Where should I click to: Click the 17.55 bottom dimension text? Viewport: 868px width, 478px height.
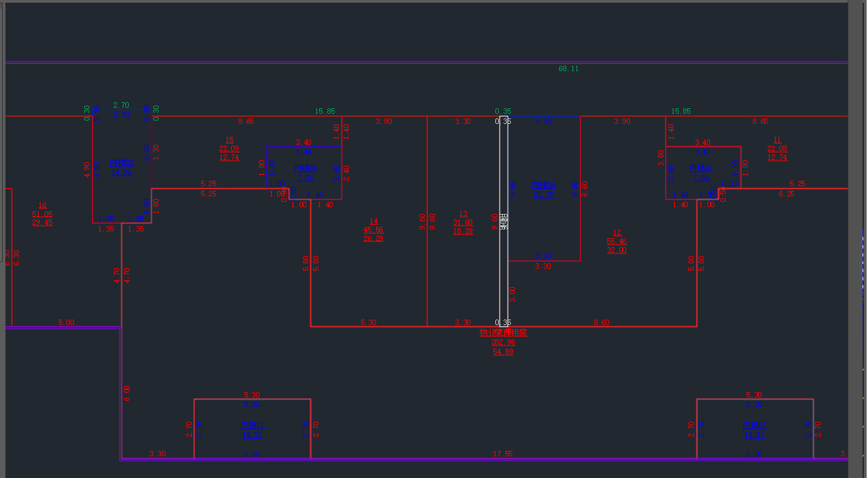tap(502, 454)
